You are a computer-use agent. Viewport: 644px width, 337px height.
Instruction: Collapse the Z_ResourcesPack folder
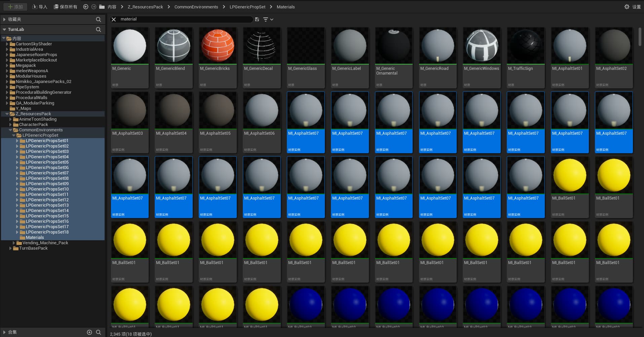coord(7,114)
